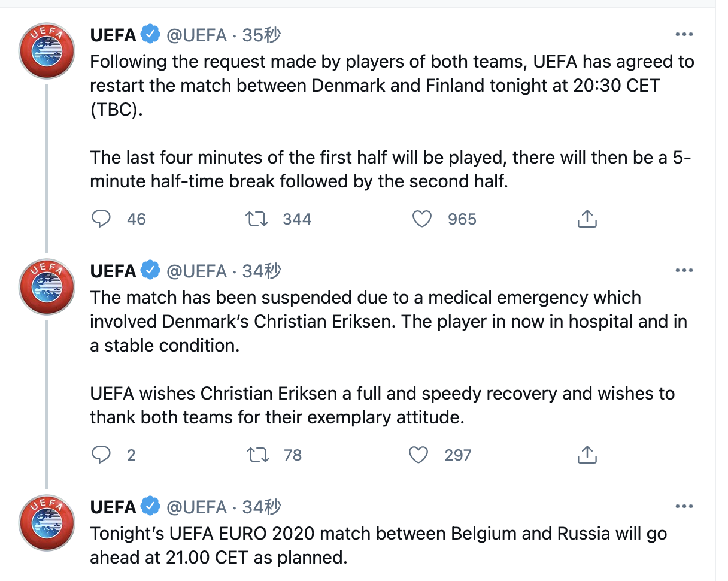728x581 pixels.
Task: Click the verified badge on the first UEFA tweet
Action: (x=151, y=35)
